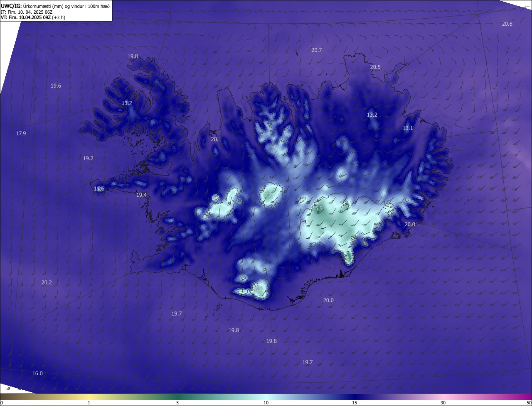Select the 'VT: Fim. 10.04.2025 09Z (+3 h)' line
Image resolution: width=532 pixels, height=406 pixels.
[x=33, y=17]
